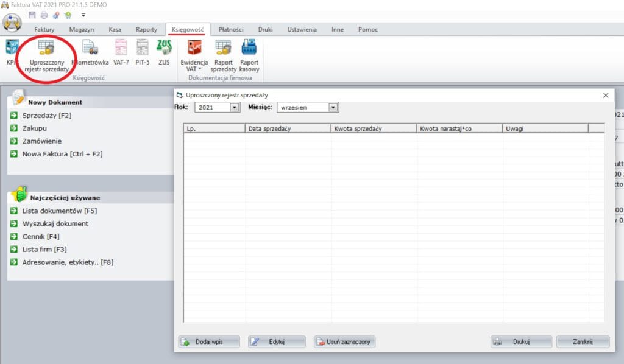
Task: Switch to the Faktury tab
Action: 44,29
